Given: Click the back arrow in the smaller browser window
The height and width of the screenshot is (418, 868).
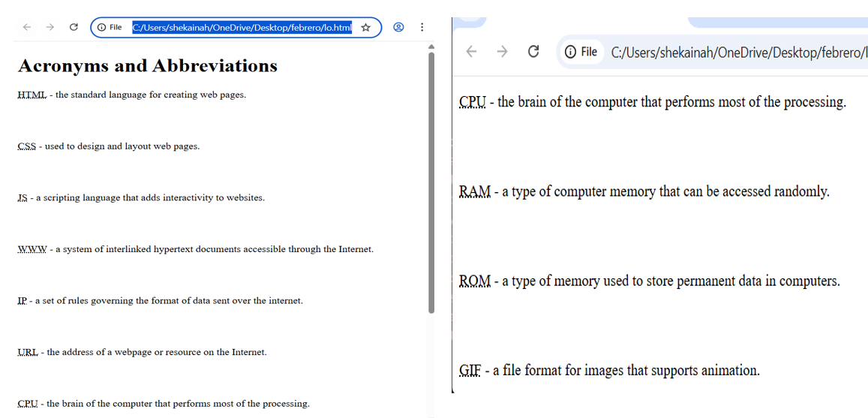Looking at the screenshot, I should pos(27,27).
